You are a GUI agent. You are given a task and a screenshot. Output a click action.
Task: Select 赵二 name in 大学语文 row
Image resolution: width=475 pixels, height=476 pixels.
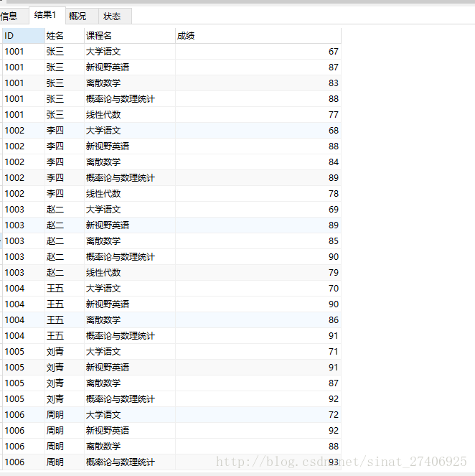(x=65, y=210)
